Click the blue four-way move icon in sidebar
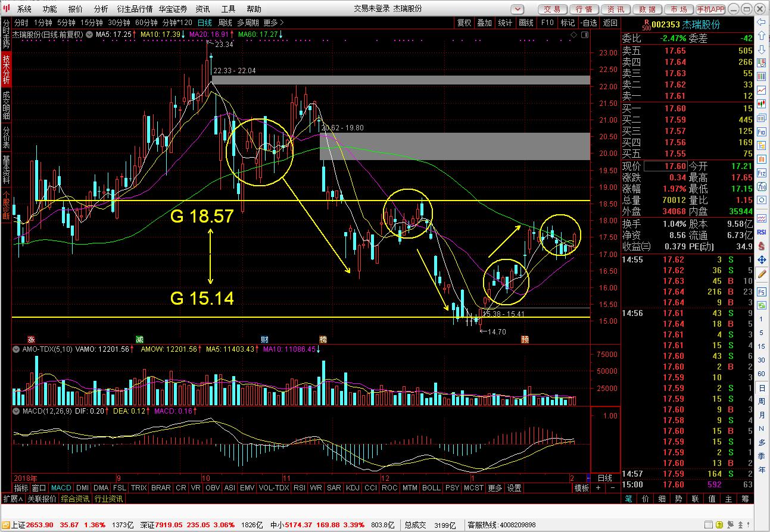Screen dimensions: 770x532 pos(761,259)
